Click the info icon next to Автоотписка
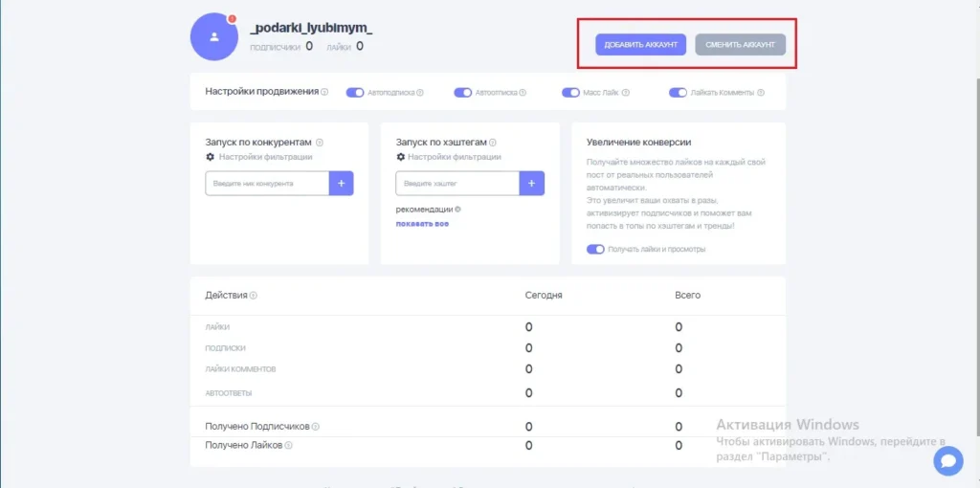980x488 pixels. pos(523,93)
